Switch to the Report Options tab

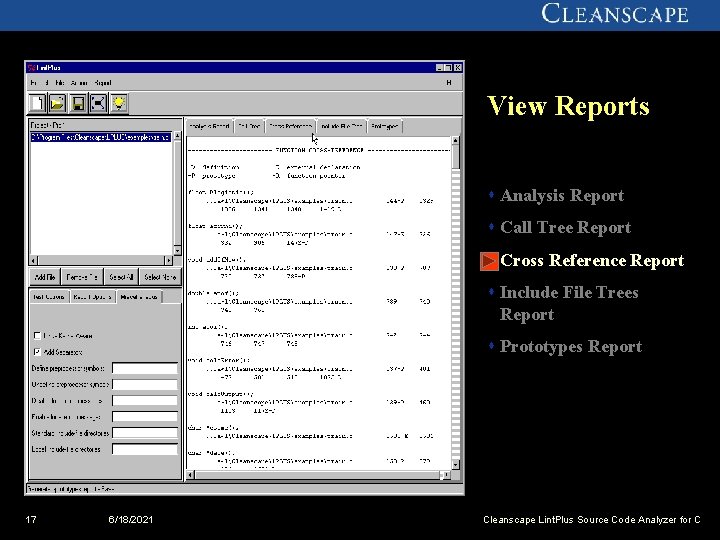pyautogui.click(x=92, y=297)
